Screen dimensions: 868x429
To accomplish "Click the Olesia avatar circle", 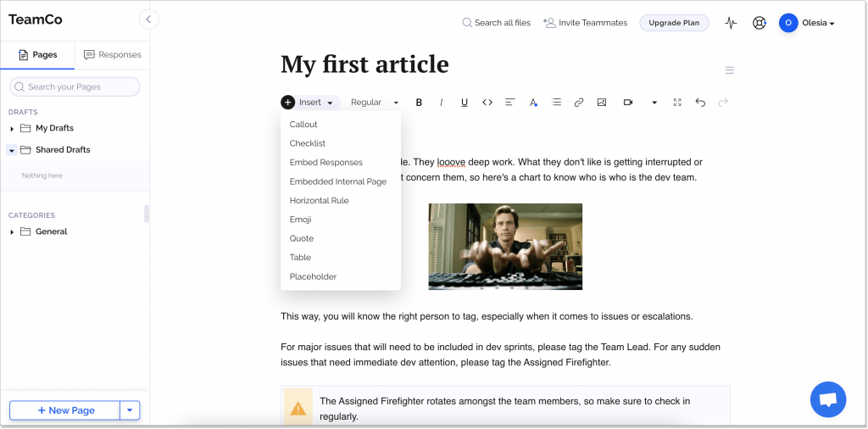I will click(x=788, y=23).
